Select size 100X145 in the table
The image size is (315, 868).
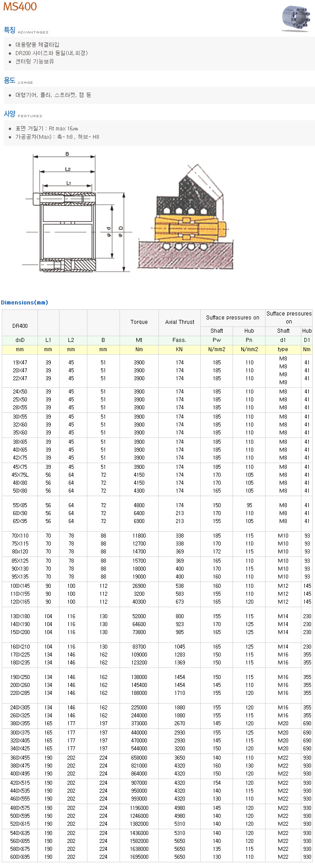click(x=20, y=586)
